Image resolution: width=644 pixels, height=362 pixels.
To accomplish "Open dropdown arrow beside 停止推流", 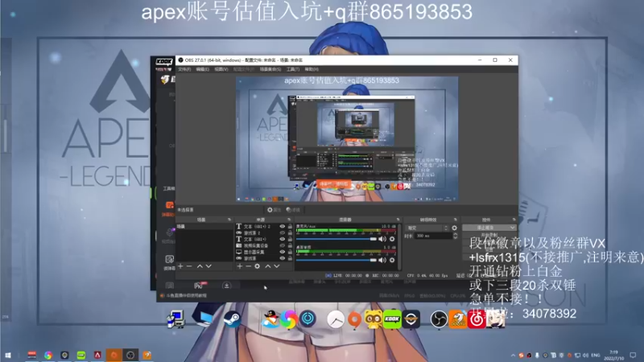I will (512, 228).
